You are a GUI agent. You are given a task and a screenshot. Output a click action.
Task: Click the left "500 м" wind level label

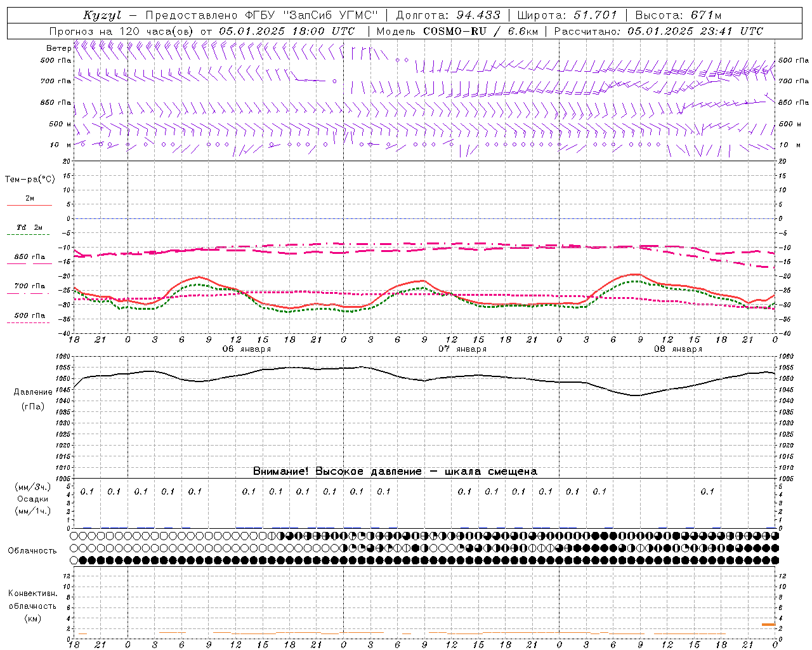(60, 124)
